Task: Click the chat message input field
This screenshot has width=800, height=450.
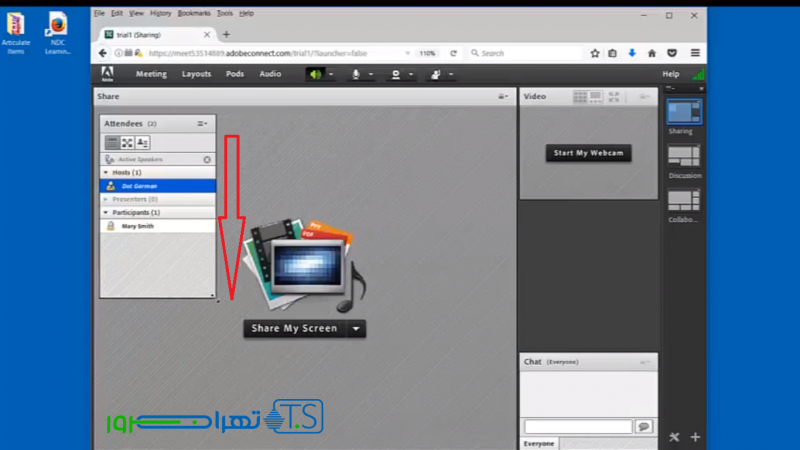Action: (578, 426)
